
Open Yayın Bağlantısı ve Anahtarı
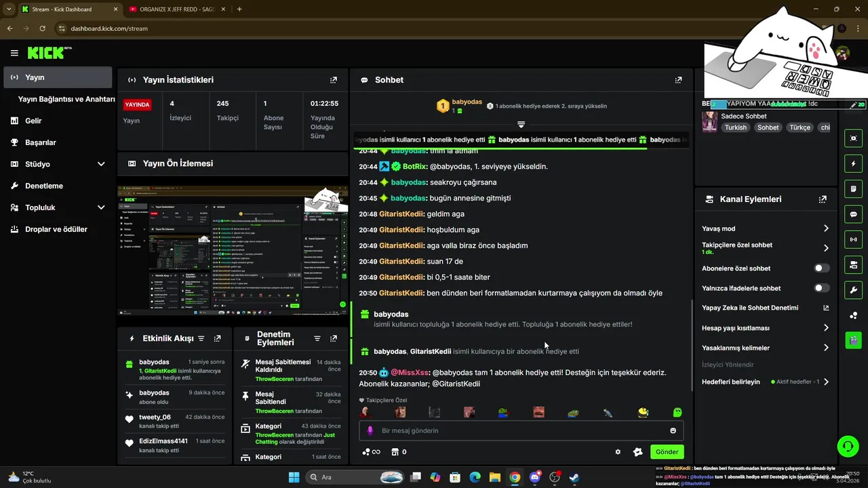pos(66,99)
